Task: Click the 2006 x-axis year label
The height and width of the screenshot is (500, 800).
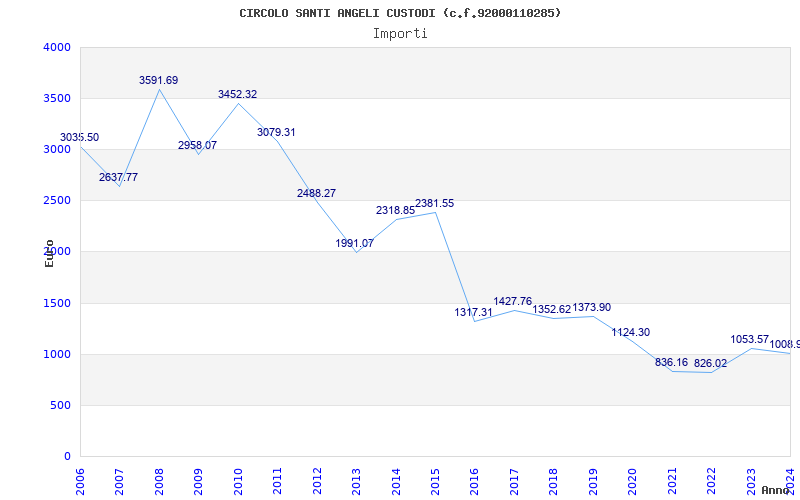Action: [80, 481]
